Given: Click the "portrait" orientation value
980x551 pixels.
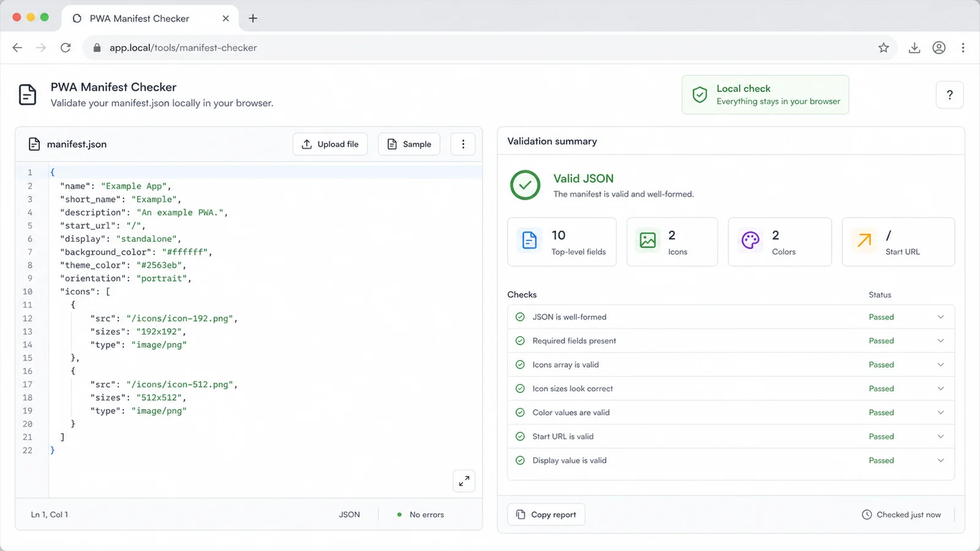Looking at the screenshot, I should pyautogui.click(x=162, y=279).
